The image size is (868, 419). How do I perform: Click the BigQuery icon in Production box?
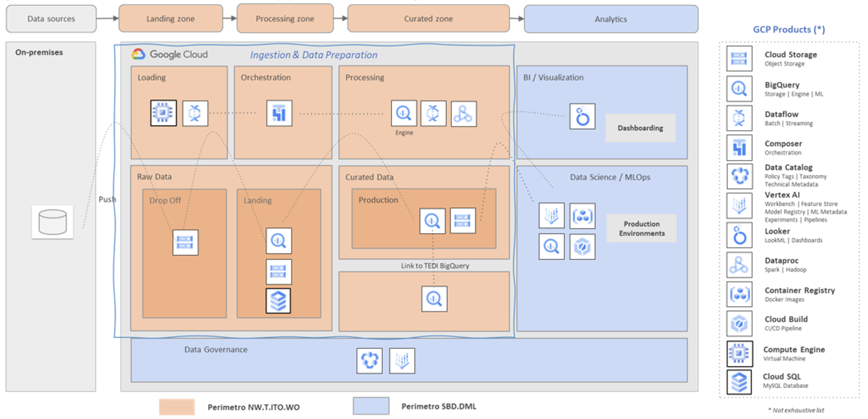tap(432, 221)
